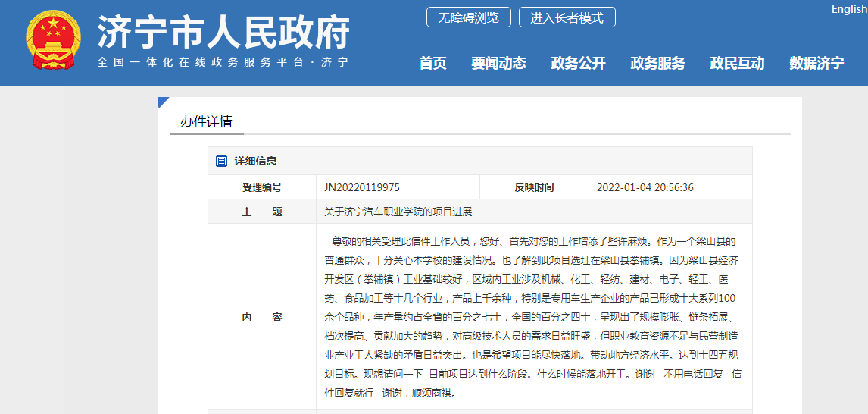
Task: Click content line starting 尊敬的相关受理此信件工作人员
Action: [534, 242]
